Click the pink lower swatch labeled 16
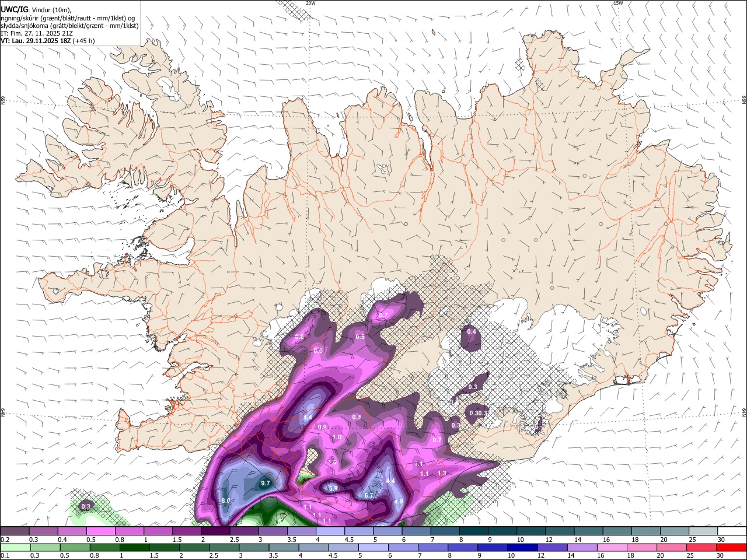The image size is (747, 560). point(612,547)
